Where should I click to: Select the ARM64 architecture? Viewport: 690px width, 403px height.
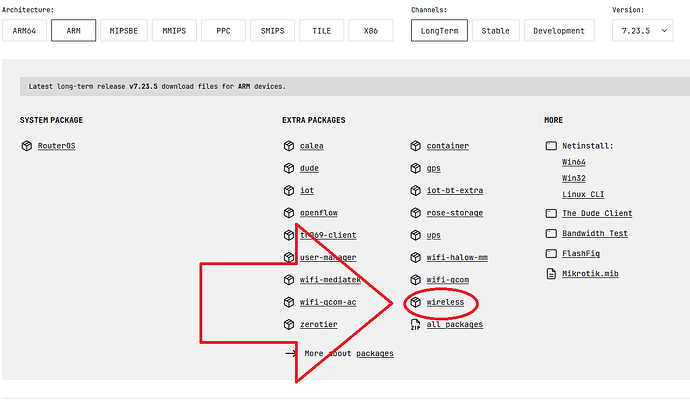coord(24,31)
